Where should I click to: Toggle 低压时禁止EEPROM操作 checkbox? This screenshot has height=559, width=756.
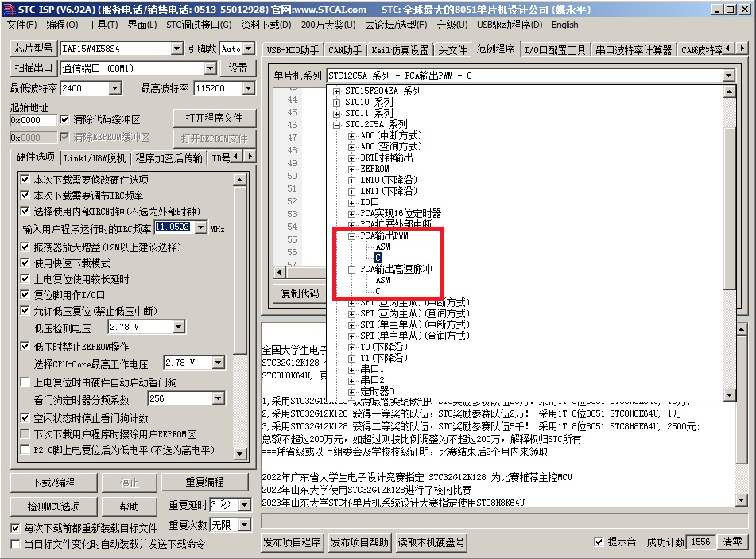pyautogui.click(x=25, y=347)
